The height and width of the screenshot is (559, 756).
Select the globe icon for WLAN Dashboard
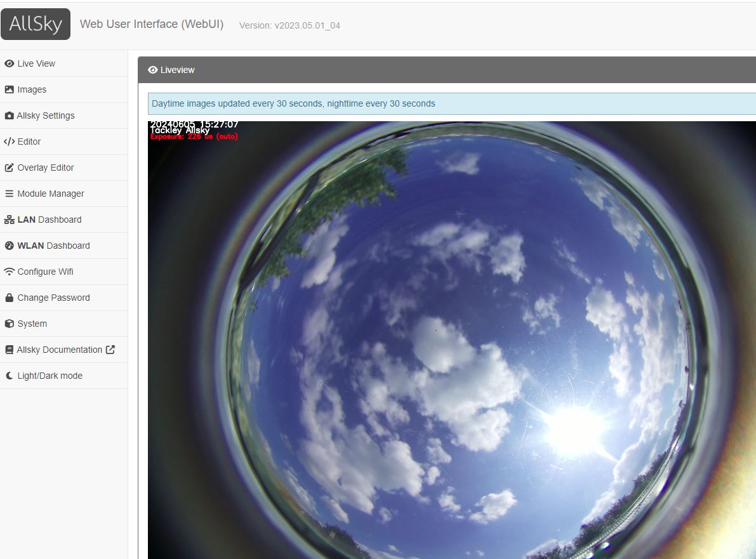(9, 246)
